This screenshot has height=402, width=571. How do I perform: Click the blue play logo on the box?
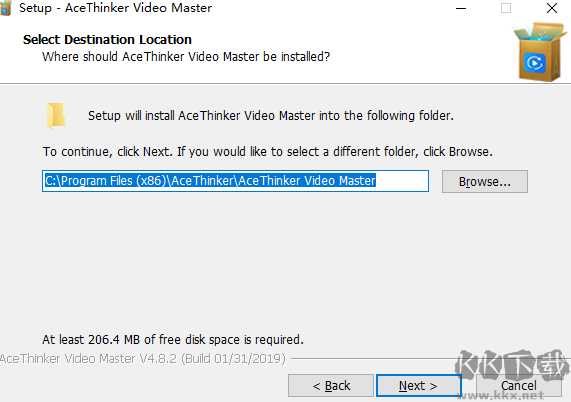pos(535,63)
